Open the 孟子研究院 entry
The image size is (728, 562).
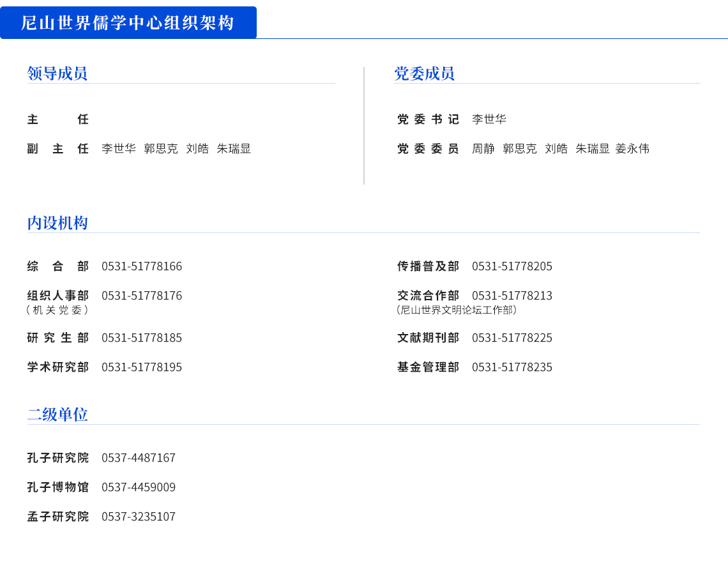57,517
